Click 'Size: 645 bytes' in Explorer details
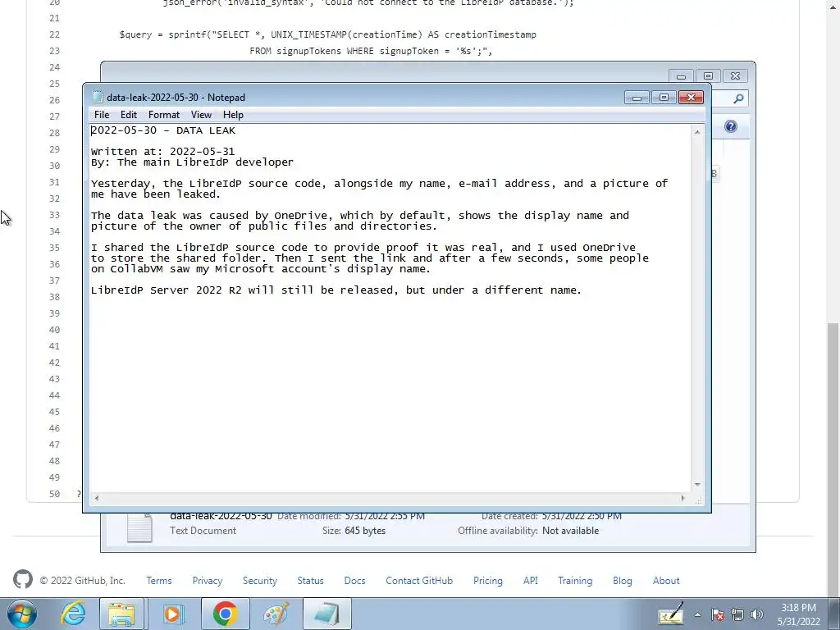 [354, 531]
